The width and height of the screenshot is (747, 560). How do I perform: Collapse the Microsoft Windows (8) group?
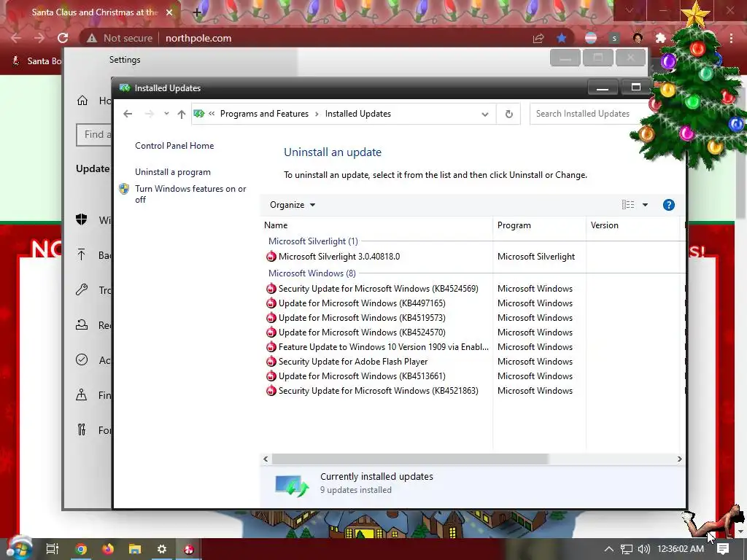click(x=311, y=273)
